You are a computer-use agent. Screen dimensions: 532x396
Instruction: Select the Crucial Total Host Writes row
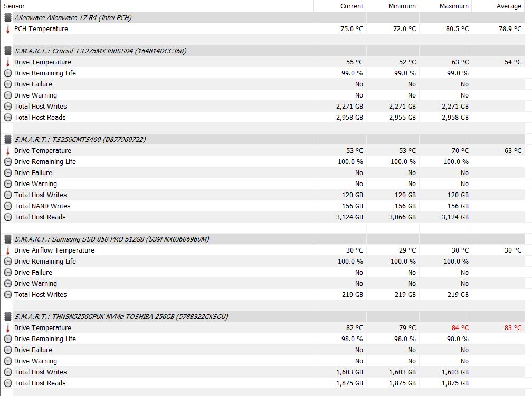263,107
